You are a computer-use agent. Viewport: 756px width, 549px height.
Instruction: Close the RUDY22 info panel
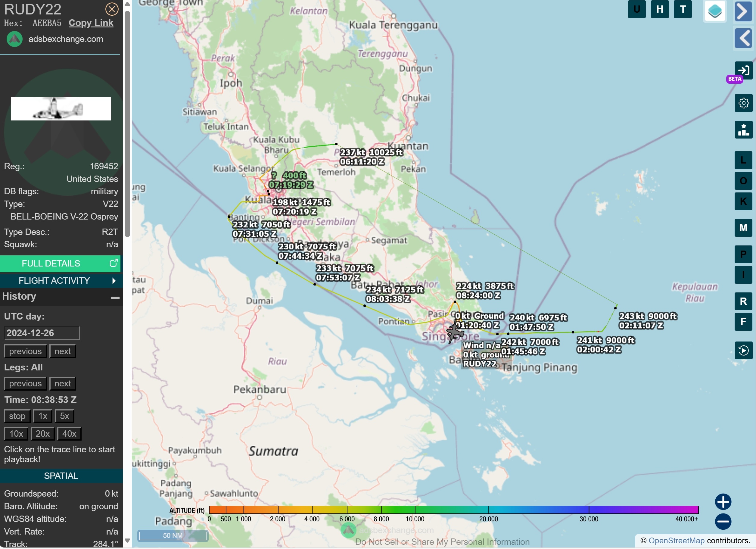pos(112,9)
